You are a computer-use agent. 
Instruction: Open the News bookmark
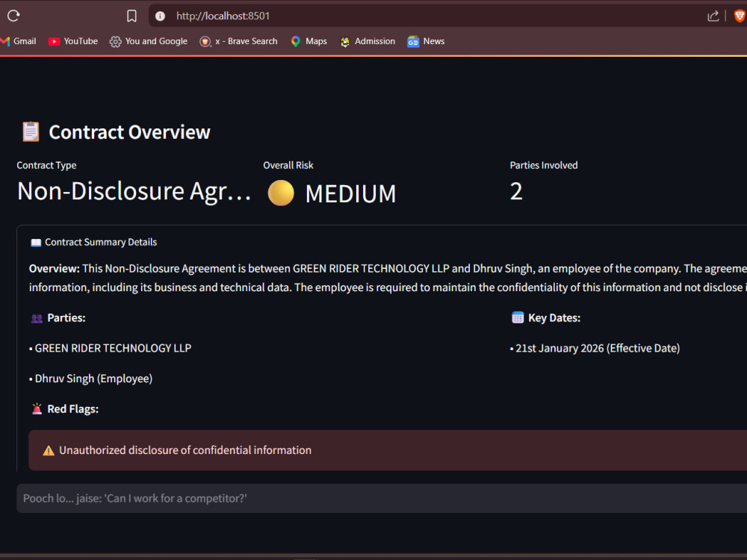click(426, 41)
